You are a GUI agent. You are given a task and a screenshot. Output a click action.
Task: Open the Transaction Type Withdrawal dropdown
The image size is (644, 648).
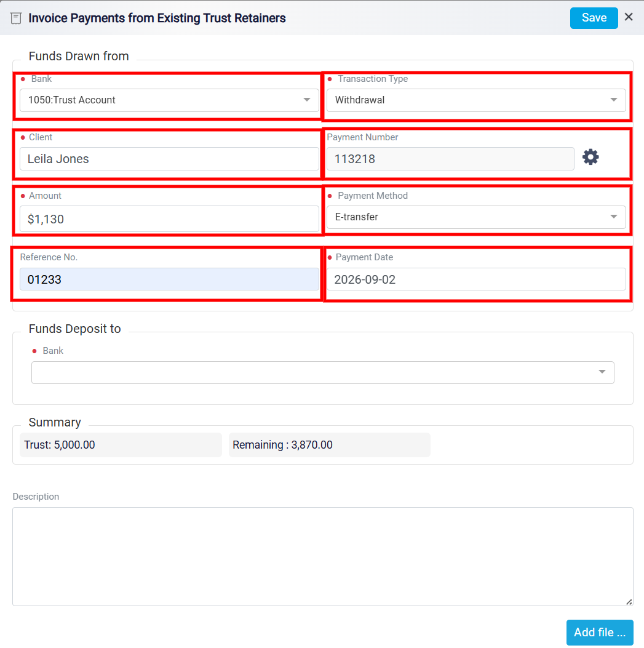[476, 100]
